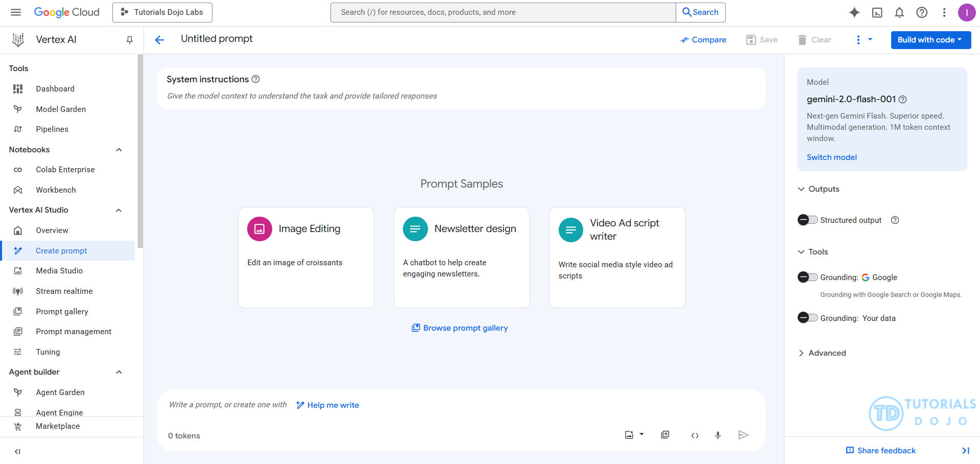The width and height of the screenshot is (980, 464).
Task: Click the Gemini sparkle icon in header
Action: (x=854, y=12)
